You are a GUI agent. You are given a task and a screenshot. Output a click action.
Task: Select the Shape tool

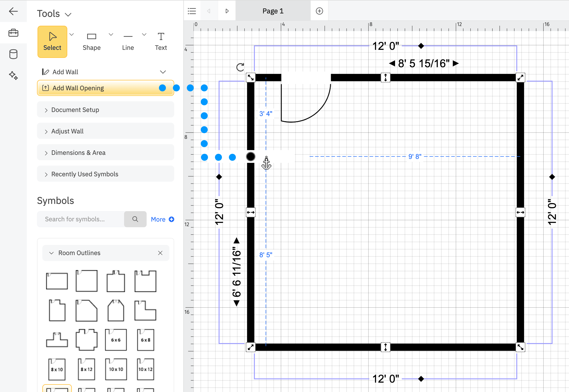click(91, 42)
